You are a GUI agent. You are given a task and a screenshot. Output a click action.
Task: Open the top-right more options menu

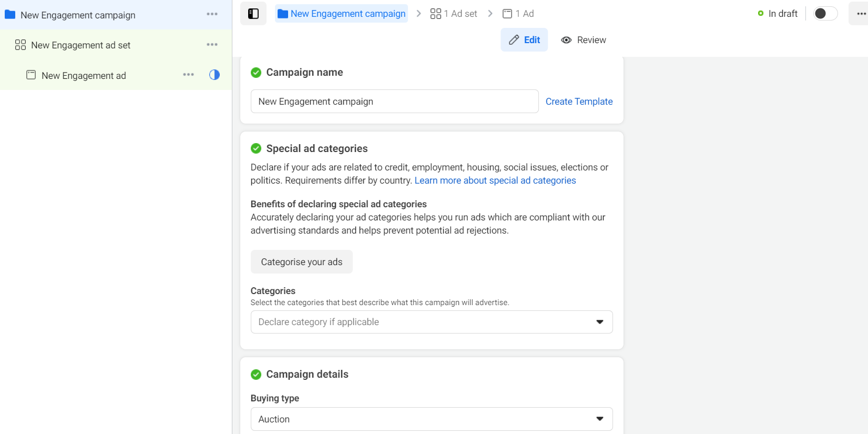(x=861, y=14)
